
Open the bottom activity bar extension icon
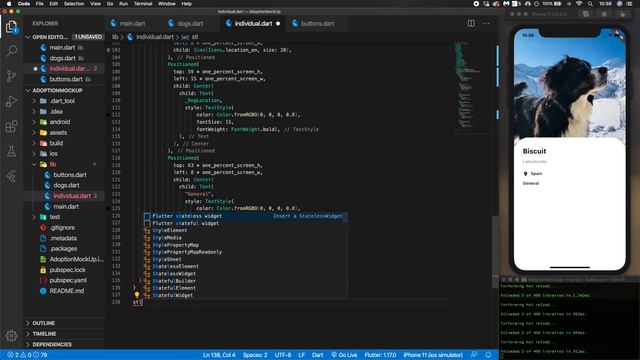pyautogui.click(x=11, y=176)
